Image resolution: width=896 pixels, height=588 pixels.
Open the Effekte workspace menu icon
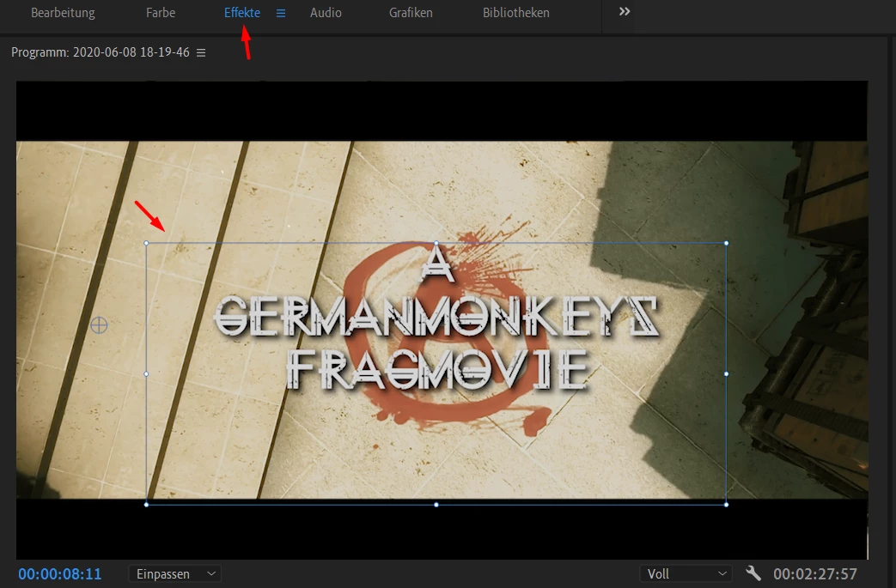click(281, 13)
